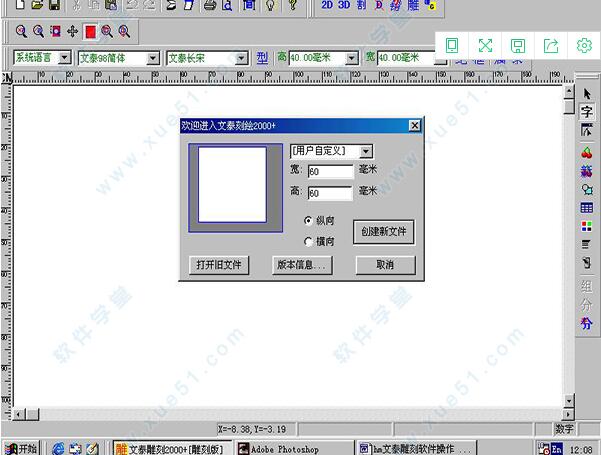Select the arrow pointer tool in right toolbar
601x455 pixels.
point(587,94)
